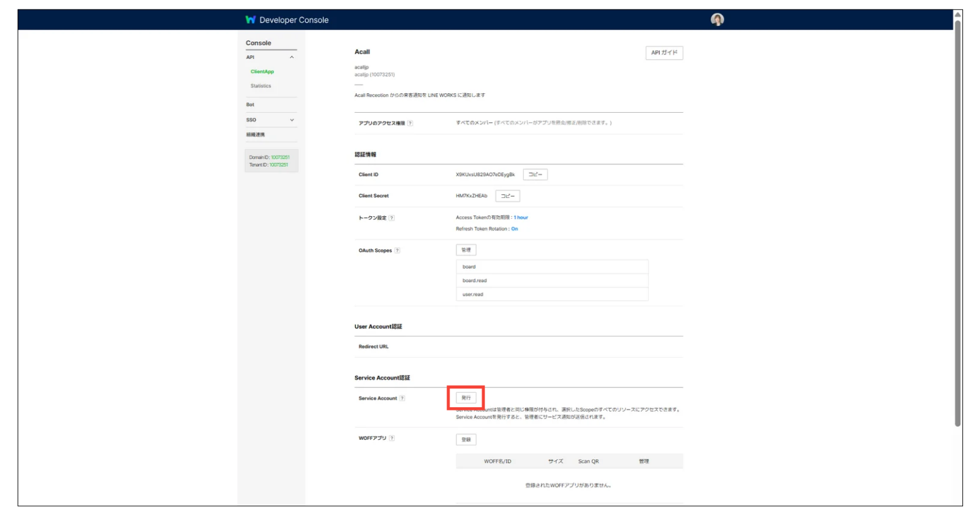
Task: Open 組織連携 in the sidebar
Action: pos(255,135)
